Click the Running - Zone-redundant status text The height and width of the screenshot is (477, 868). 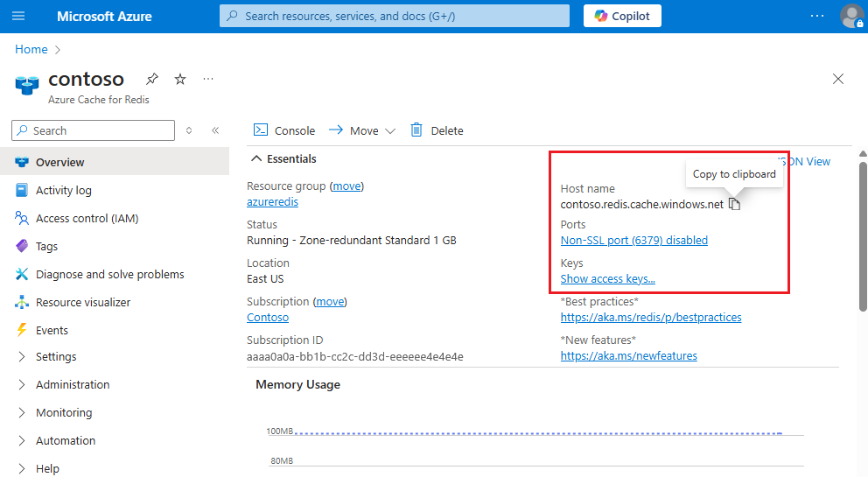tap(352, 241)
